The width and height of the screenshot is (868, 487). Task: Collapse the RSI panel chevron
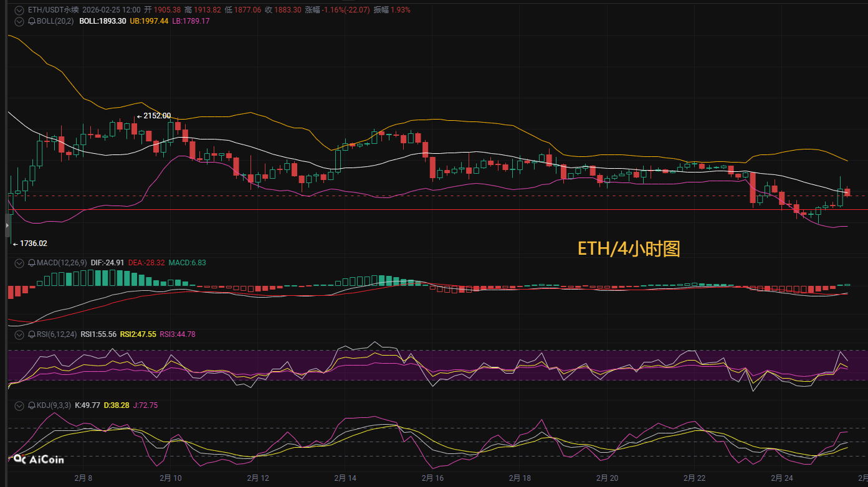(x=19, y=334)
